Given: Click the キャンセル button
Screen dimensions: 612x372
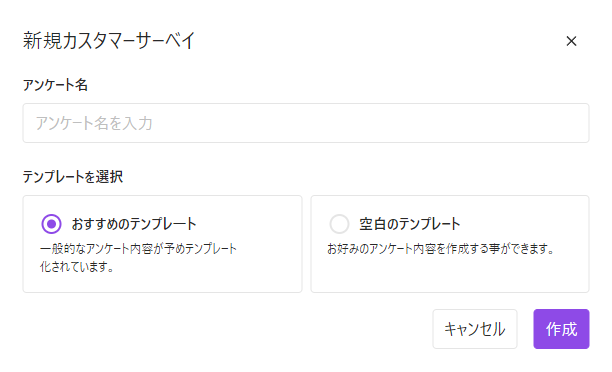Looking at the screenshot, I should coord(475,329).
